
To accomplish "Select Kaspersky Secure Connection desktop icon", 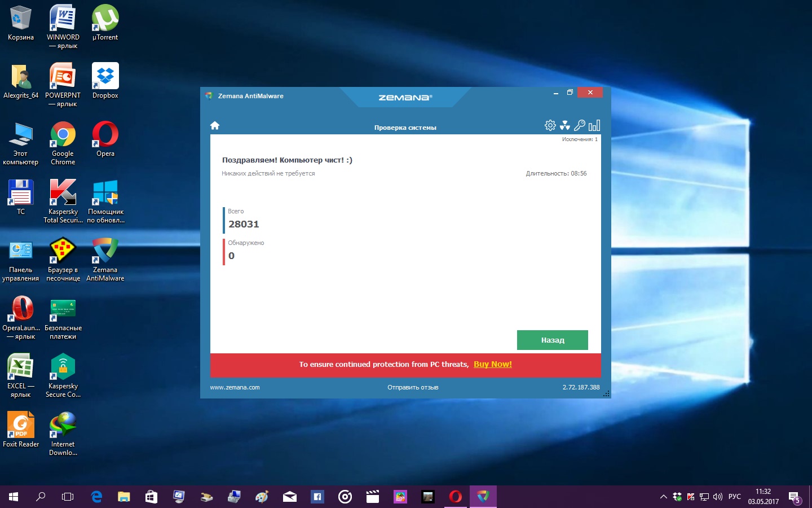I will point(63,376).
